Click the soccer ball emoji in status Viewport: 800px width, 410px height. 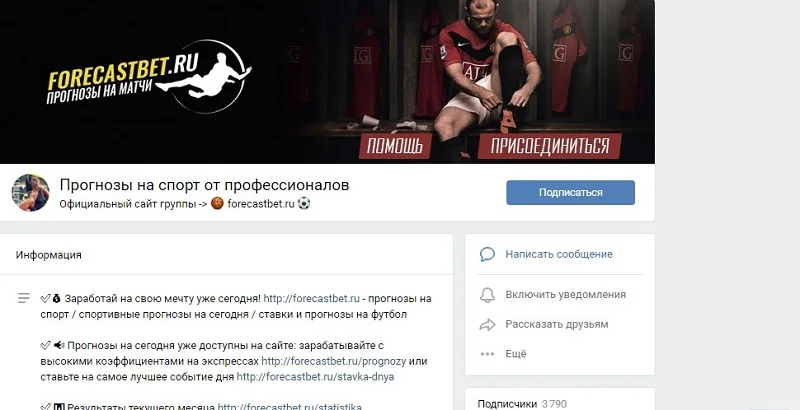pyautogui.click(x=304, y=203)
